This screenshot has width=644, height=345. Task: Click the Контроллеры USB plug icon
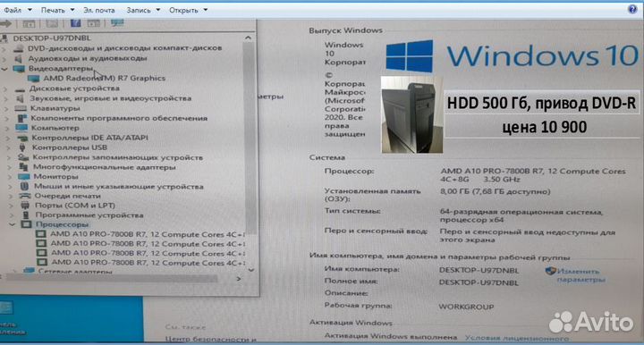(x=22, y=147)
